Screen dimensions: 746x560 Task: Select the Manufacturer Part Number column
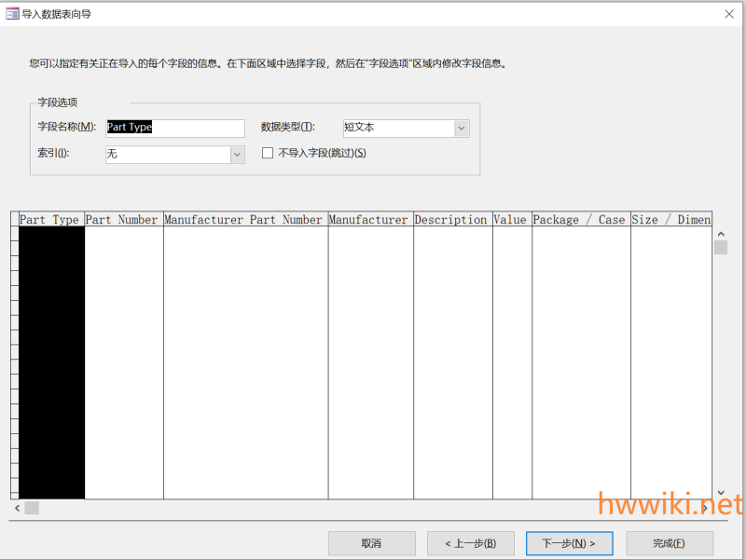244,220
